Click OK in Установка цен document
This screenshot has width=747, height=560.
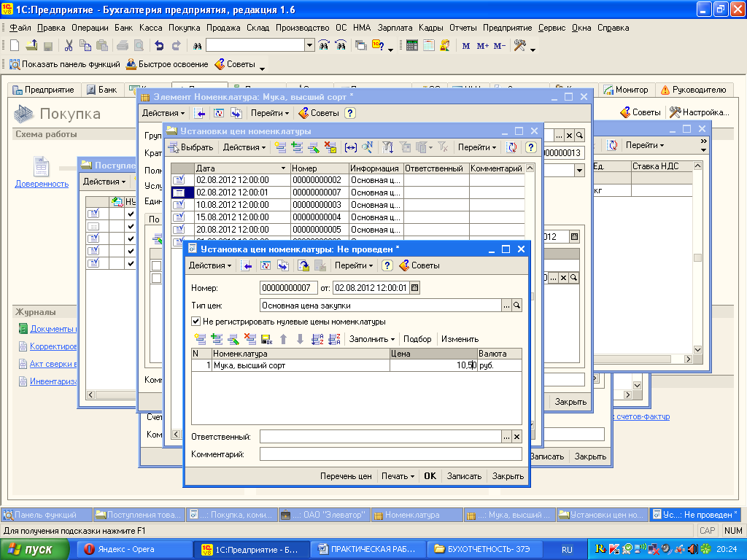coord(430,476)
